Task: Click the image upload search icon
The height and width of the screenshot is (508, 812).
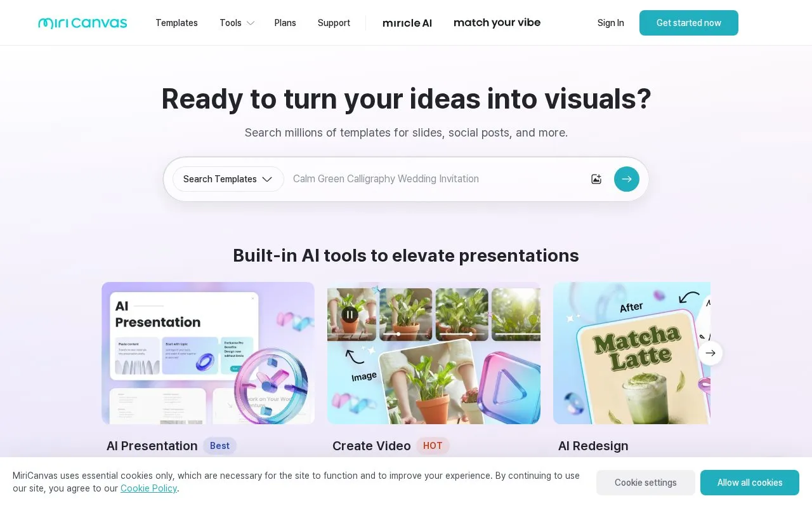Action: [596, 179]
